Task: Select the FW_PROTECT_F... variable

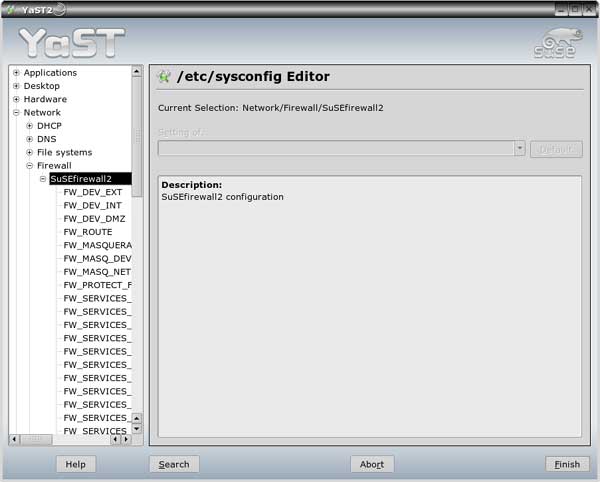Action: pyautogui.click(x=97, y=285)
